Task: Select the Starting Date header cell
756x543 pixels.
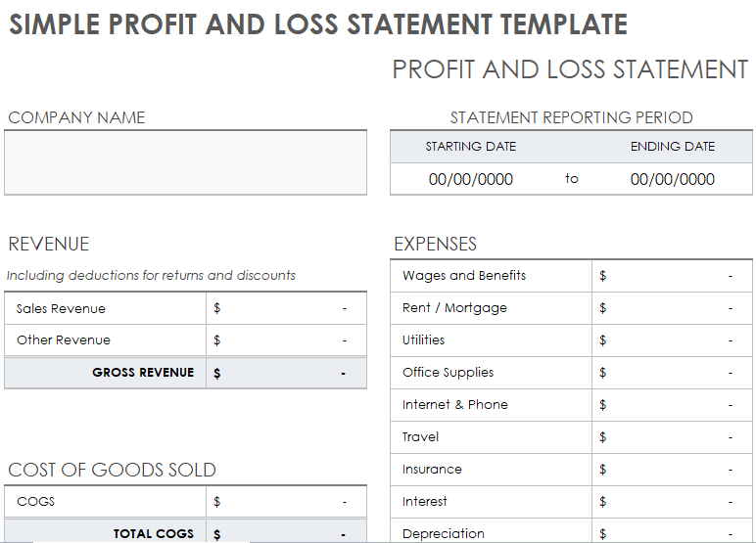Action: [470, 147]
